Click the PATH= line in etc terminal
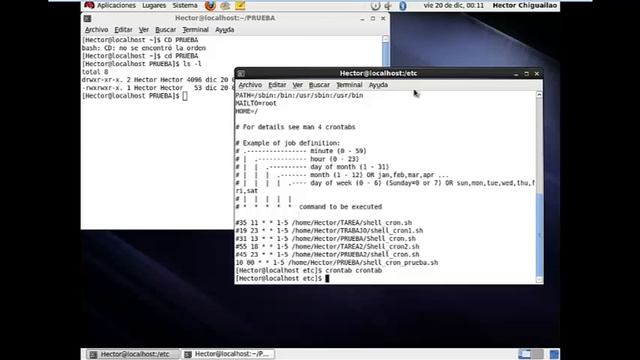640x360 pixels. click(x=299, y=96)
